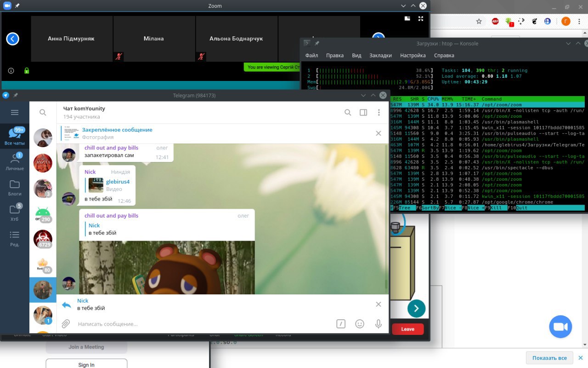Screen dimensions: 588x368
Task: Click teal next arrow in shared screen
Action: (x=416, y=308)
